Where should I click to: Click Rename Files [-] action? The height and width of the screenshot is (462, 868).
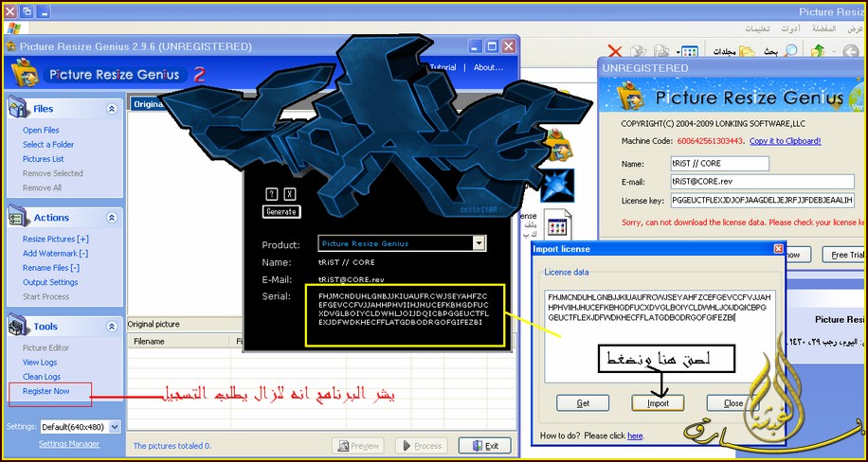[51, 268]
